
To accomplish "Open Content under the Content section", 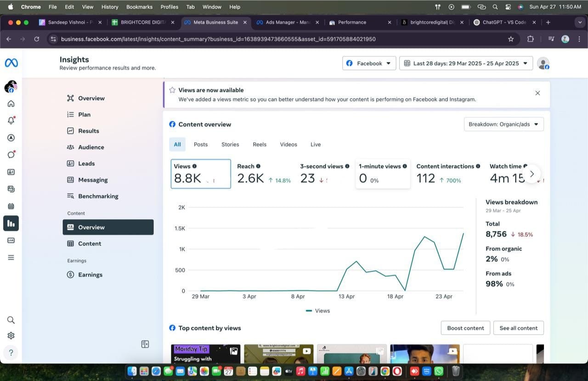I will pos(90,244).
